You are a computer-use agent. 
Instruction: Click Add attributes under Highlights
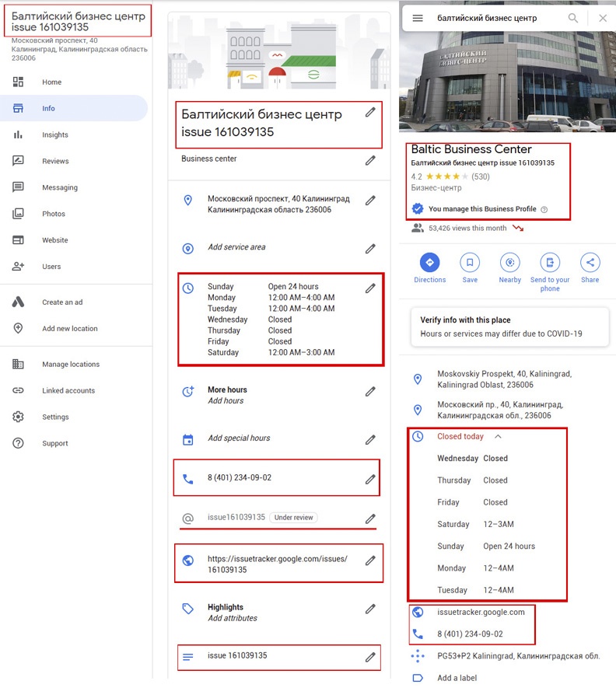point(233,618)
